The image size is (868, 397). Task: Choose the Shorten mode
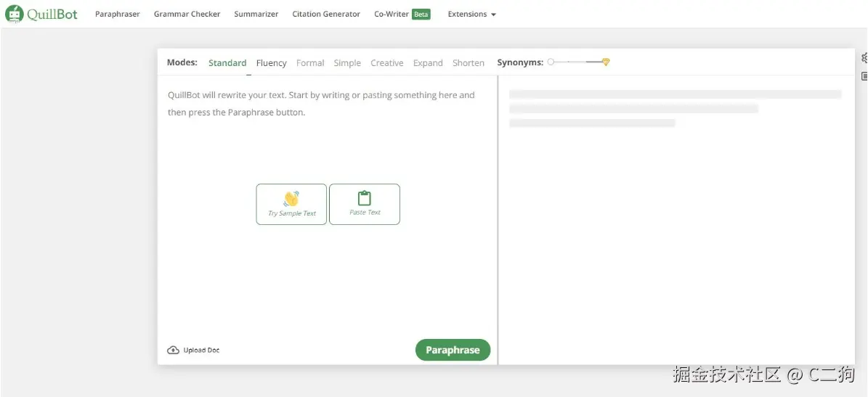pos(469,62)
